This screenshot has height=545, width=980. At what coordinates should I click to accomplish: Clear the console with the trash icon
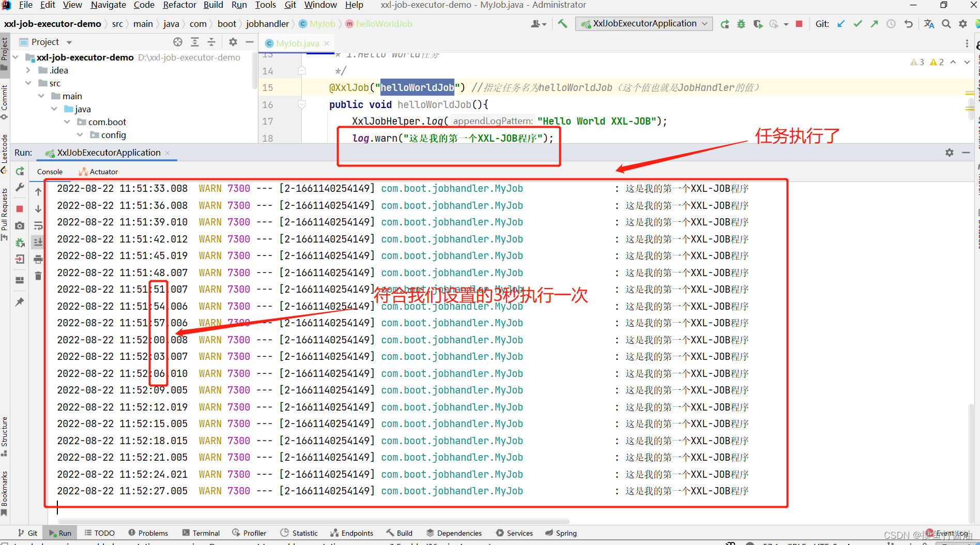38,276
